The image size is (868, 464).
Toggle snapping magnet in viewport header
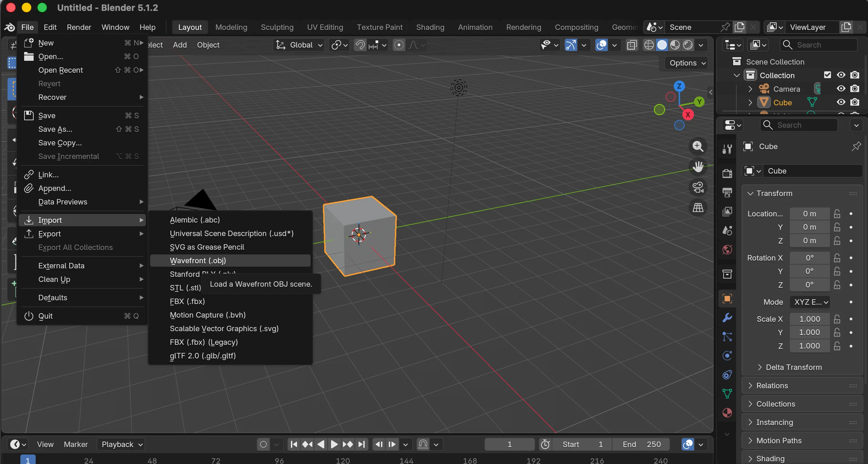[x=360, y=45]
